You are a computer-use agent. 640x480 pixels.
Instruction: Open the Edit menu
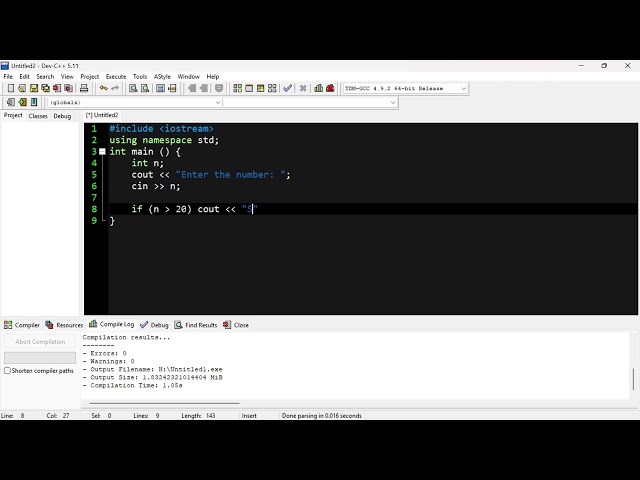[x=24, y=76]
